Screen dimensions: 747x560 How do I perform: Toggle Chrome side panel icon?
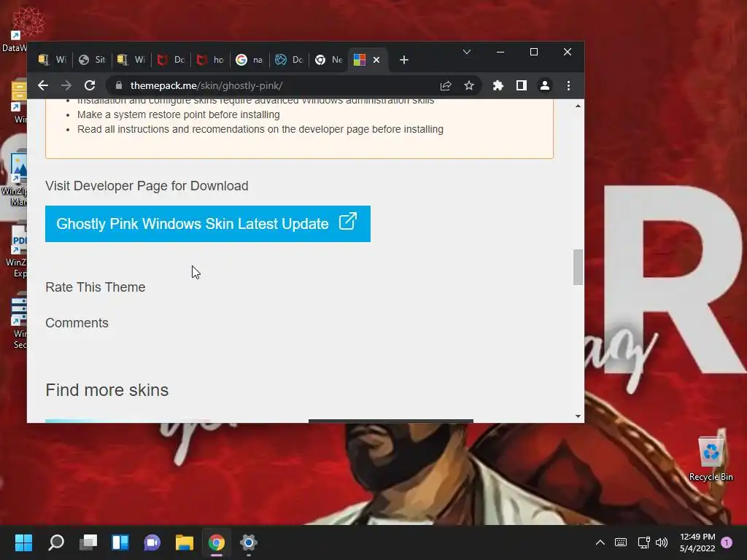(521, 86)
